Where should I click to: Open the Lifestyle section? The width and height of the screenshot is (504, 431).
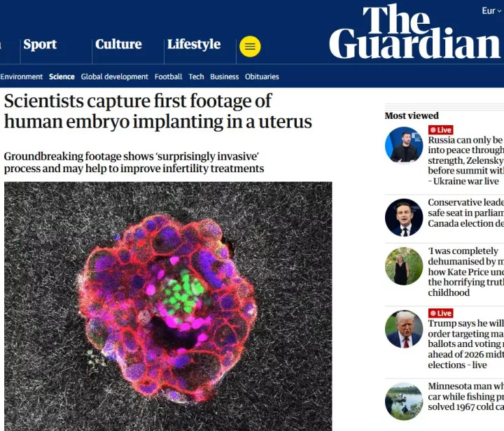tap(194, 44)
